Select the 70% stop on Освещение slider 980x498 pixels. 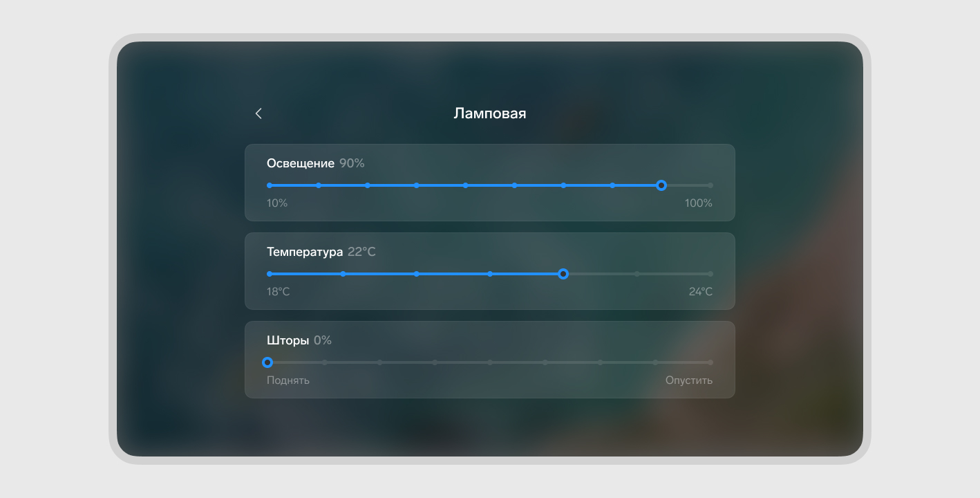click(563, 185)
